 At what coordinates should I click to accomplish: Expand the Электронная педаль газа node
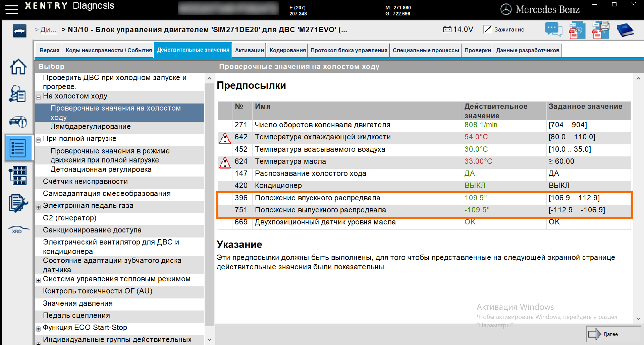tap(38, 207)
